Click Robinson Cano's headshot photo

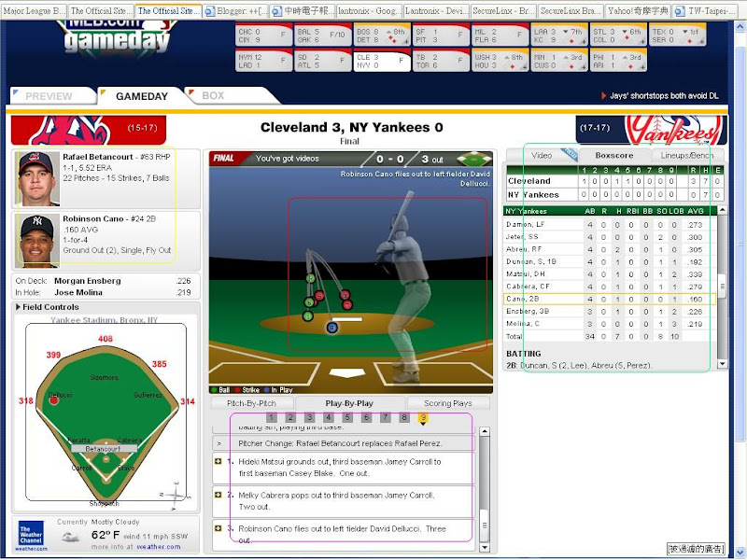(37, 241)
